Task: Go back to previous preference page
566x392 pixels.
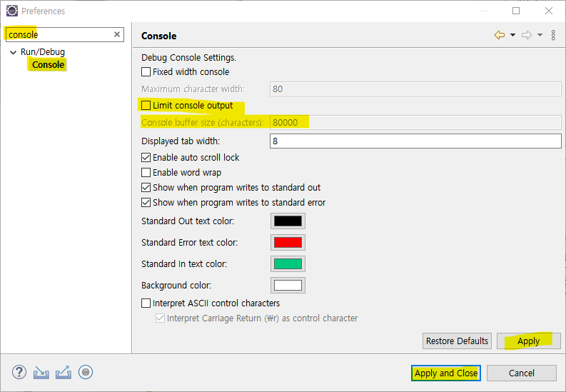Action: [x=500, y=35]
